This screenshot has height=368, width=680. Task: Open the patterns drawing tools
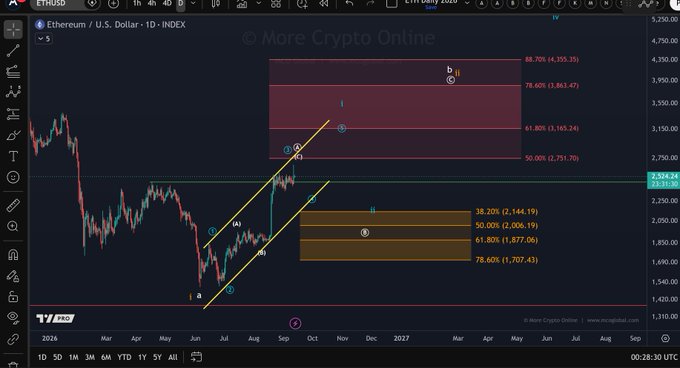point(13,92)
